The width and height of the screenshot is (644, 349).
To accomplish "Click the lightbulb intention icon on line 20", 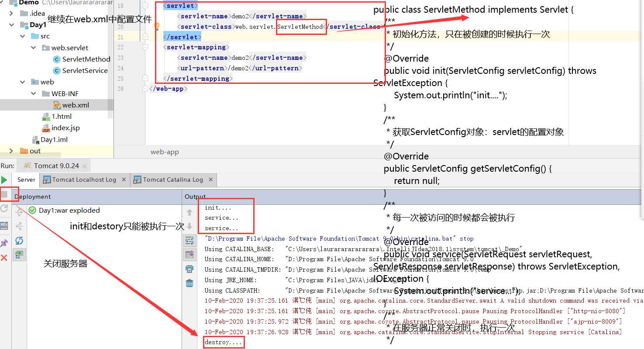I will coord(156,27).
